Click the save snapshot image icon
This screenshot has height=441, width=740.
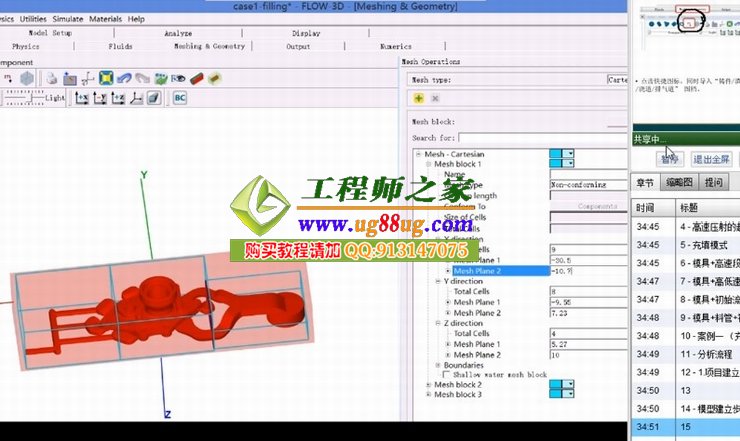click(x=70, y=78)
